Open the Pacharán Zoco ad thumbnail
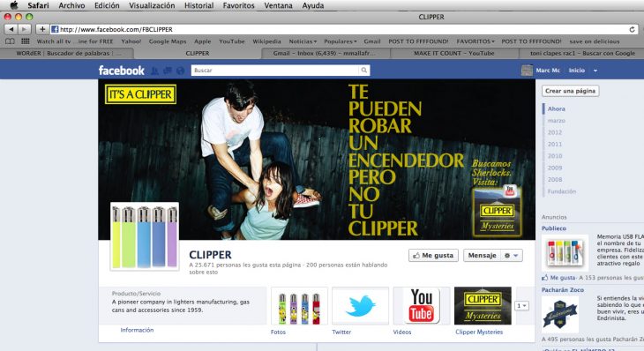Image resolution: width=644 pixels, height=351 pixels. pos(560,315)
